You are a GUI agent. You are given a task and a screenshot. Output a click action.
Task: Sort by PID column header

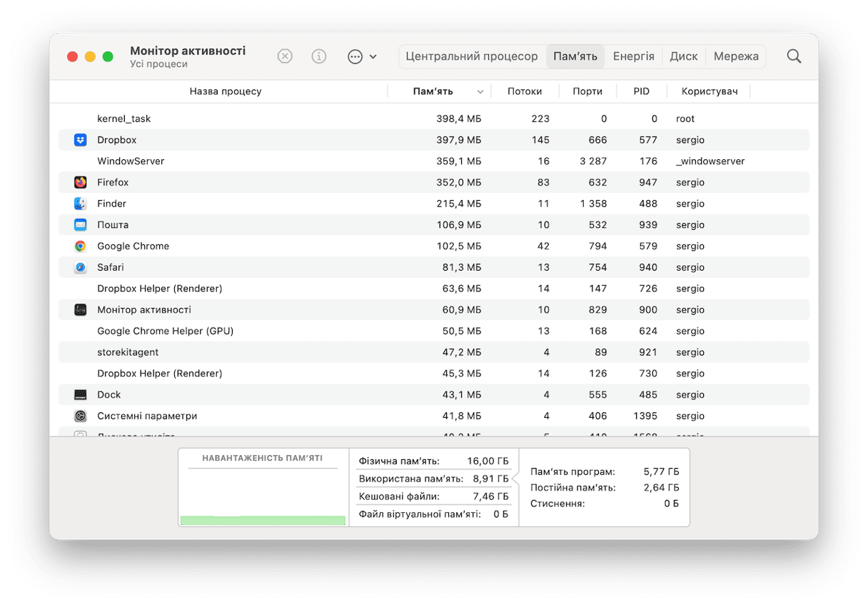click(642, 91)
